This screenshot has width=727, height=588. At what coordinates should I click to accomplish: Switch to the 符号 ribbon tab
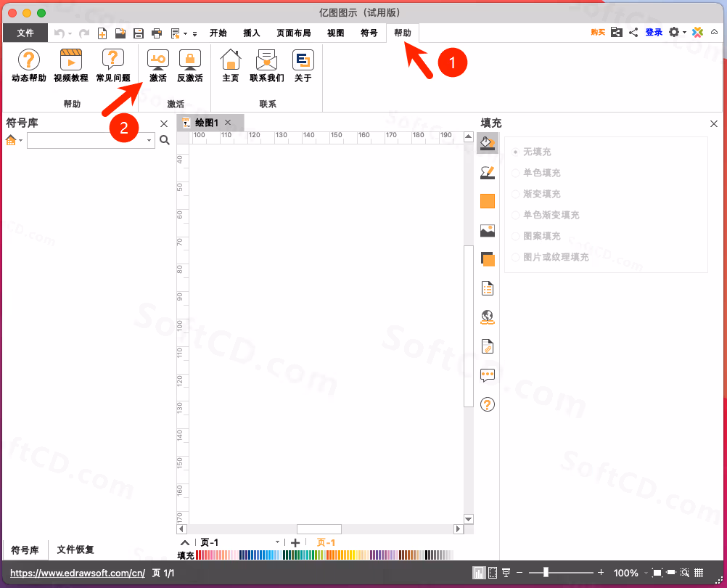369,33
